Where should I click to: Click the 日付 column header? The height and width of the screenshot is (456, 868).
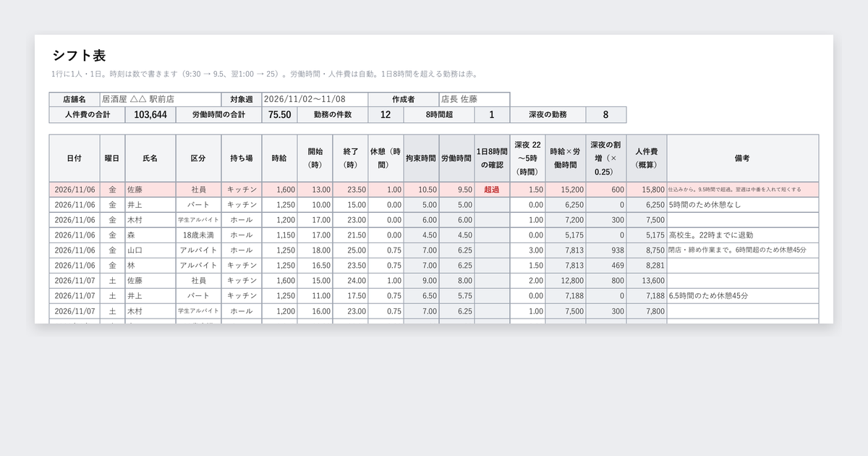(75, 158)
